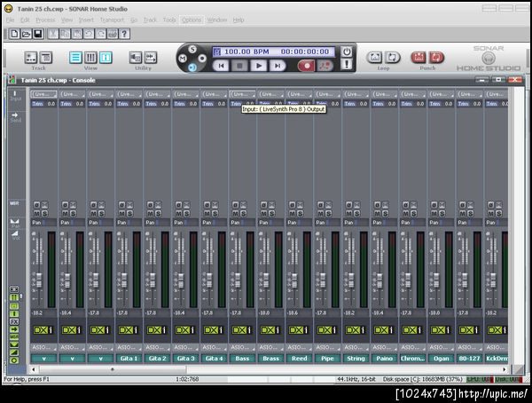Click the left red Punch icon
This screenshot has height=403, width=532.
pos(419,58)
